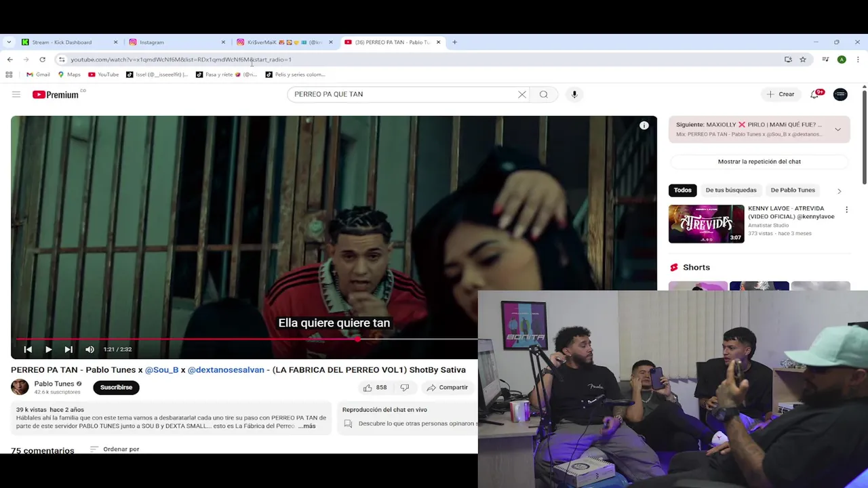The width and height of the screenshot is (868, 488).
Task: Show video info card icon on player
Action: pos(644,125)
